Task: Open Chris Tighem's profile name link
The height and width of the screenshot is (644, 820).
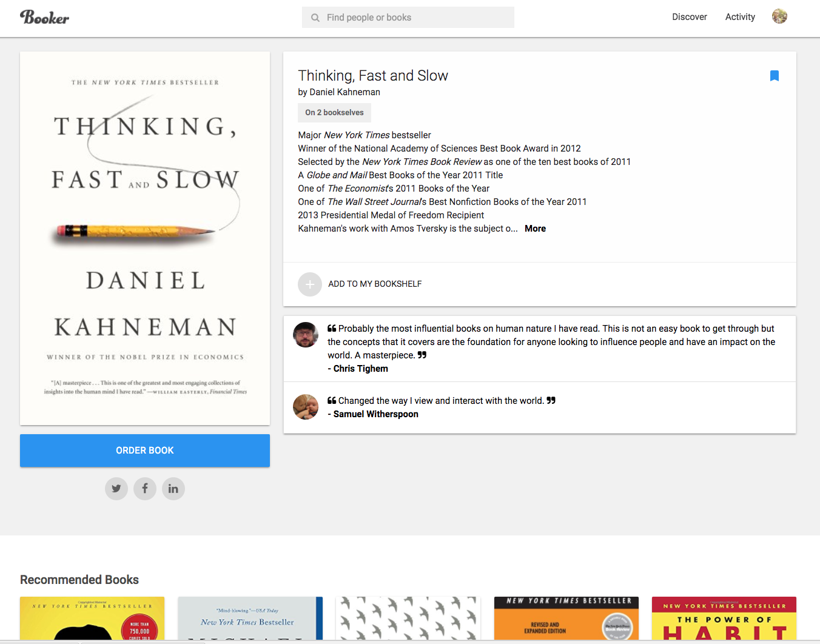Action: [x=361, y=369]
